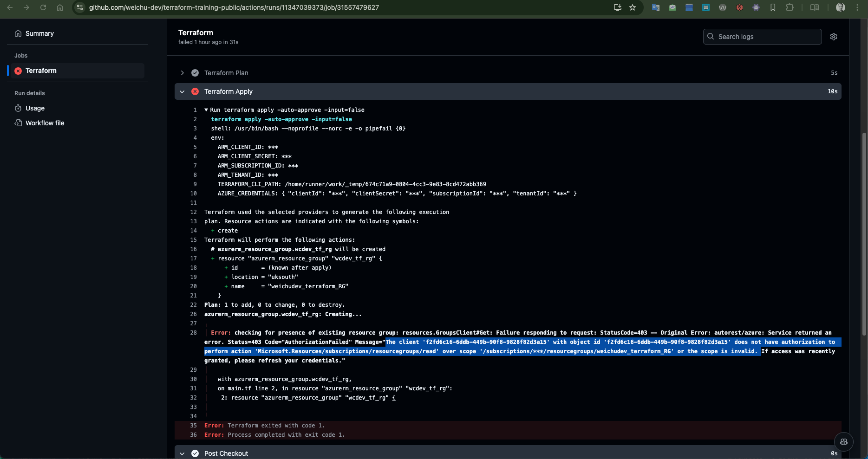Click the 'Terraform Plan' step title
The width and height of the screenshot is (868, 459).
pyautogui.click(x=226, y=73)
